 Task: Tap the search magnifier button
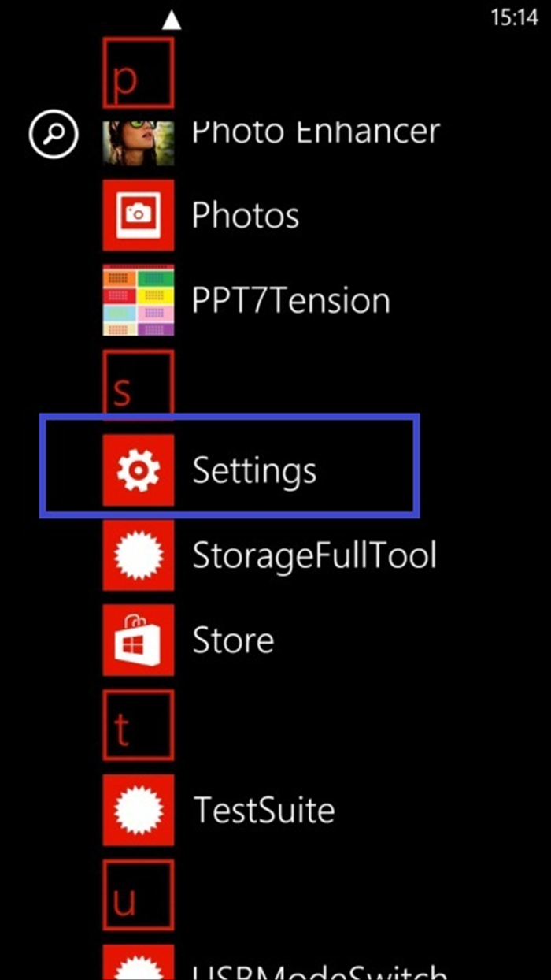(x=54, y=134)
